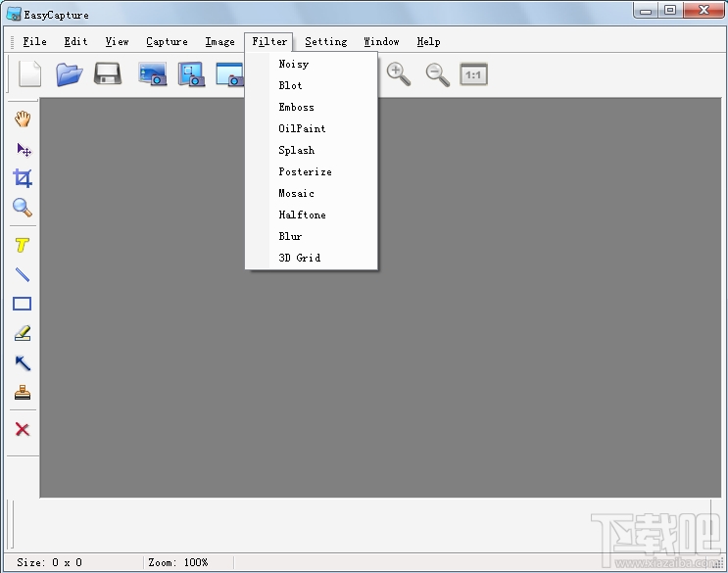Screen dimensions: 728x573
Task: Apply the Blur filter
Action: pos(311,236)
